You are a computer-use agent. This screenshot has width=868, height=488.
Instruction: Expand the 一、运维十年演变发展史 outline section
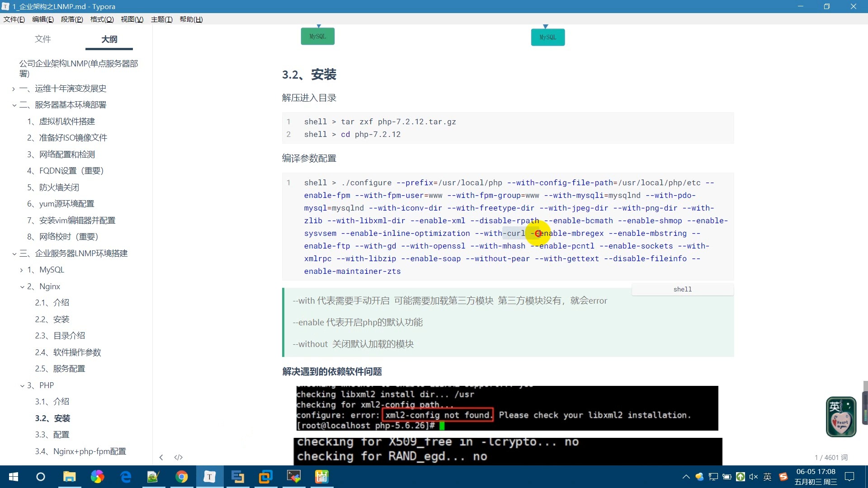pyautogui.click(x=13, y=89)
